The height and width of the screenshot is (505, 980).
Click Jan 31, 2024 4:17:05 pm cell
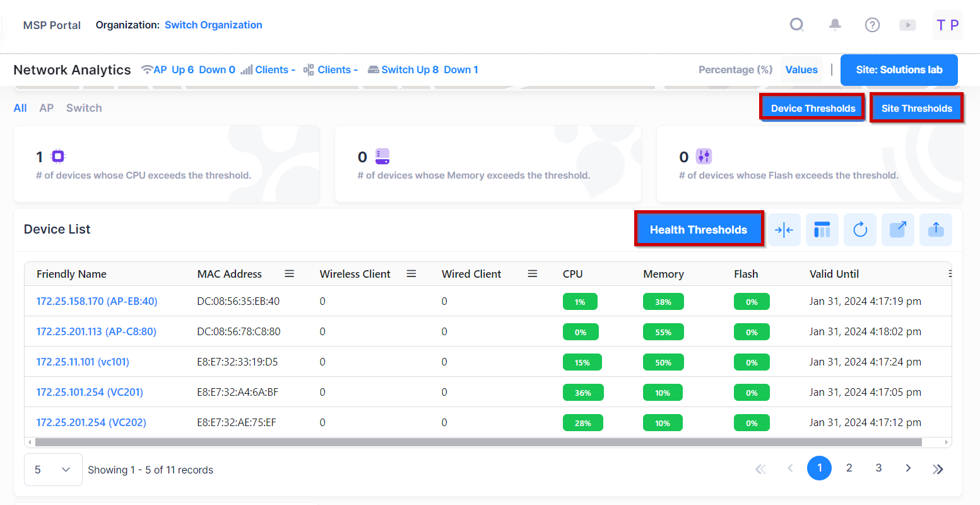tap(865, 392)
